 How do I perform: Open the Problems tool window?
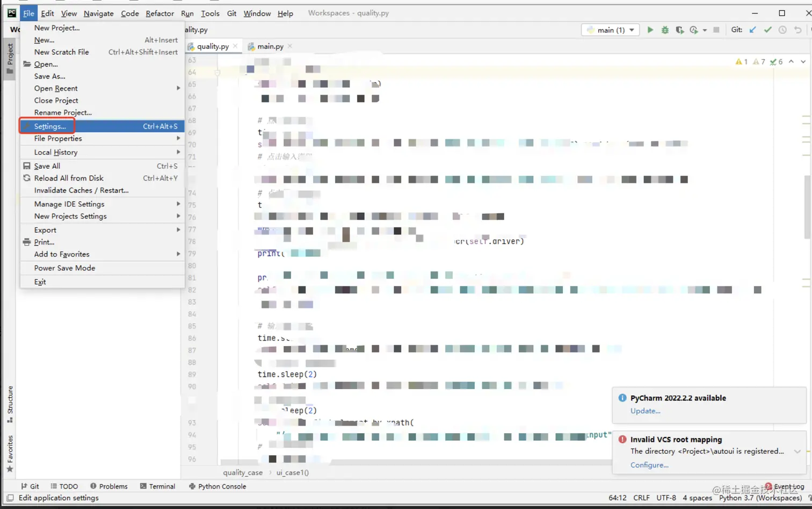pos(109,486)
